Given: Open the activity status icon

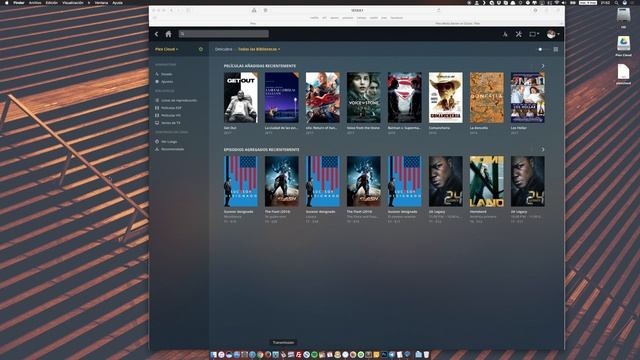Looking at the screenshot, I should click(x=505, y=35).
